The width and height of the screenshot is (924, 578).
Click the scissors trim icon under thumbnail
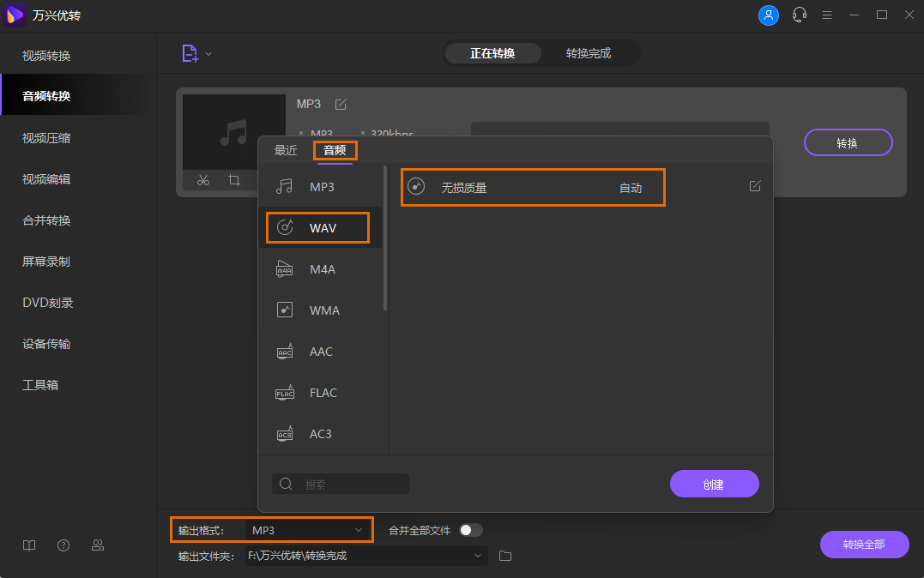(203, 180)
